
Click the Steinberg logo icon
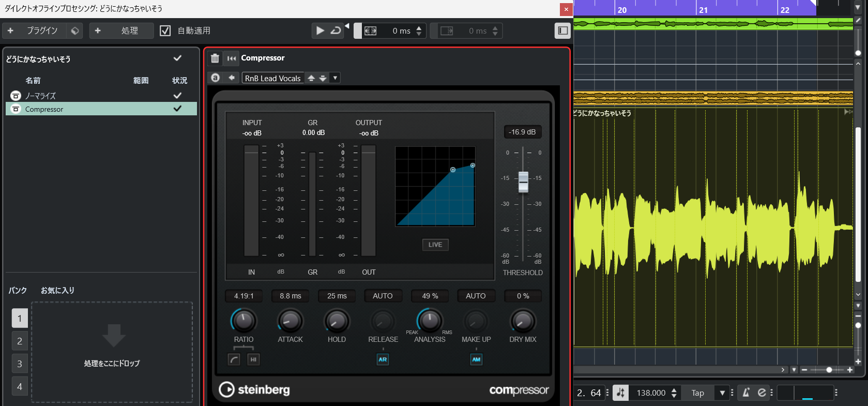(226, 389)
